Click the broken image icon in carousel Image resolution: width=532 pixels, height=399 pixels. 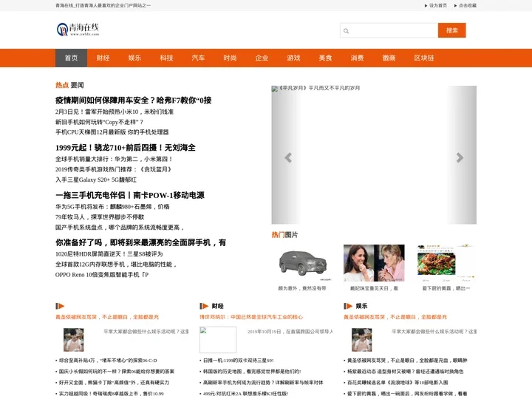point(274,89)
